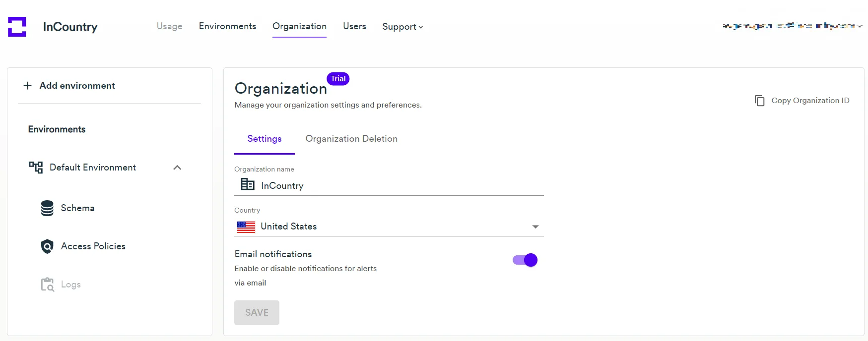Image resolution: width=868 pixels, height=341 pixels.
Task: Open the Users page from navigation
Action: coord(354,26)
